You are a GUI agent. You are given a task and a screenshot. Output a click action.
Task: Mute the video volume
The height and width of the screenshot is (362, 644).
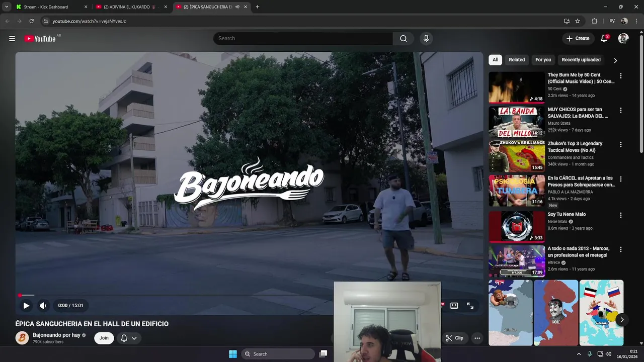click(43, 305)
